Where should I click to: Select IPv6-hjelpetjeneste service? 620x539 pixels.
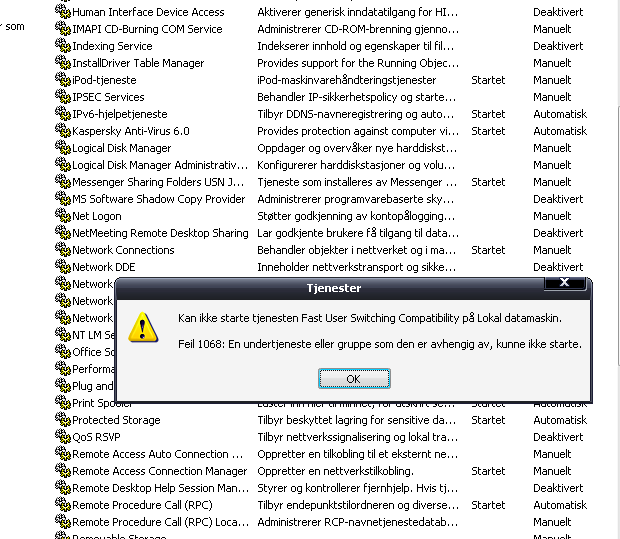(120, 114)
